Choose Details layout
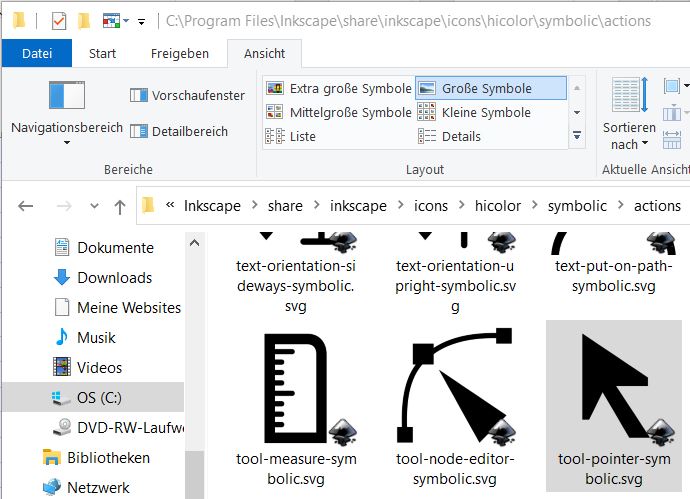The image size is (690, 499). coord(449,136)
